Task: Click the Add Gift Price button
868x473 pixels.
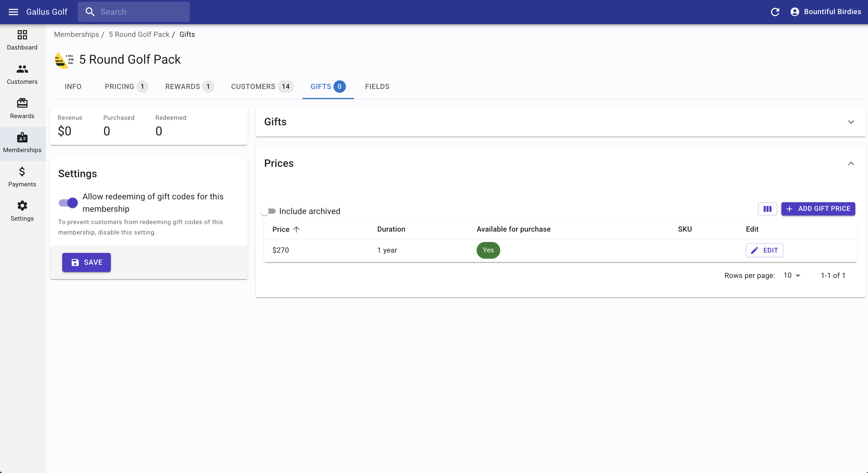Action: (818, 209)
